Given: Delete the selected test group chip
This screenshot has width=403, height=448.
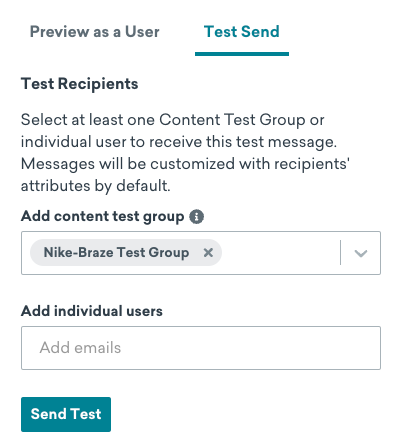Looking at the screenshot, I should click(208, 253).
